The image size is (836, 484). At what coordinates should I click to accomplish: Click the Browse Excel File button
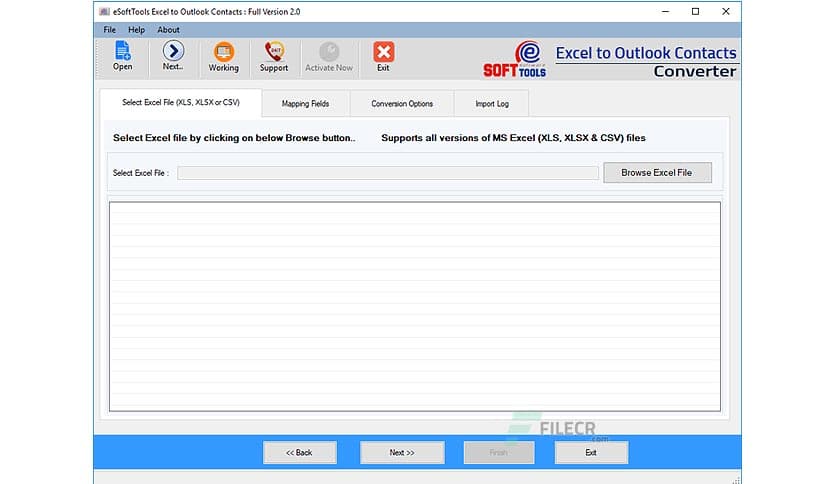657,173
